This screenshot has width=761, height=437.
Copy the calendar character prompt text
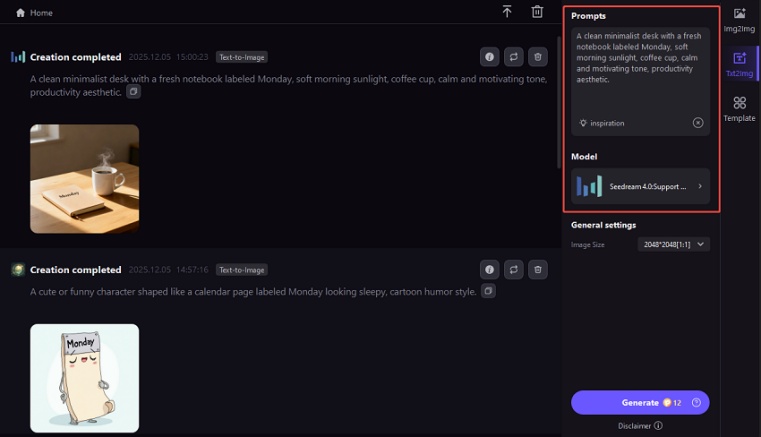pyautogui.click(x=488, y=291)
